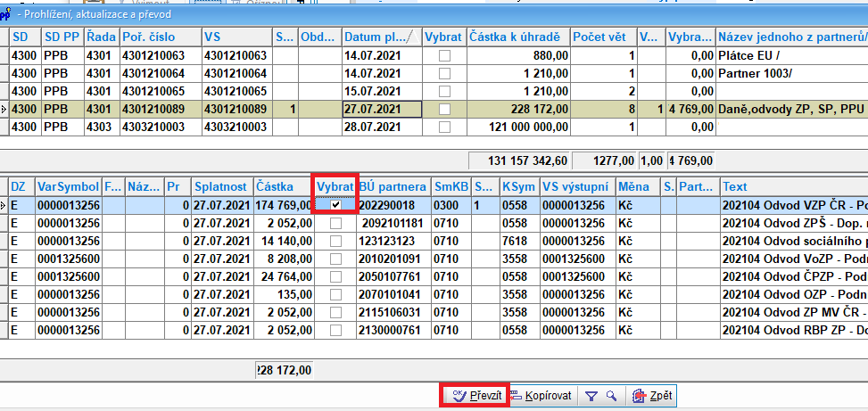Check Vybrat on the 27.07.2021 upper-table row

pyautogui.click(x=444, y=109)
